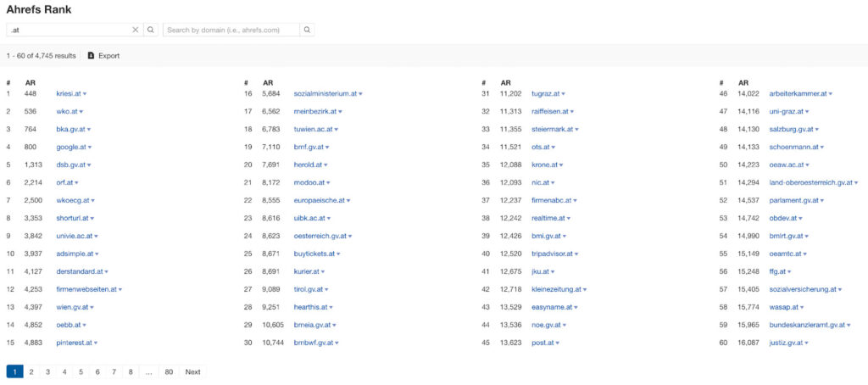Go to results page 5
Image resolution: width=868 pixels, height=385 pixels.
(x=81, y=371)
